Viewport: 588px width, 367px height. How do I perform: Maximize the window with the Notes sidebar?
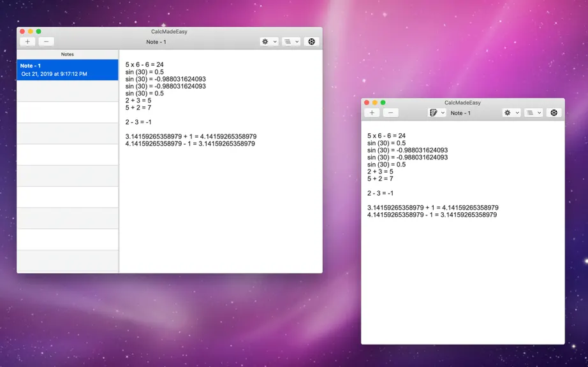tap(39, 31)
